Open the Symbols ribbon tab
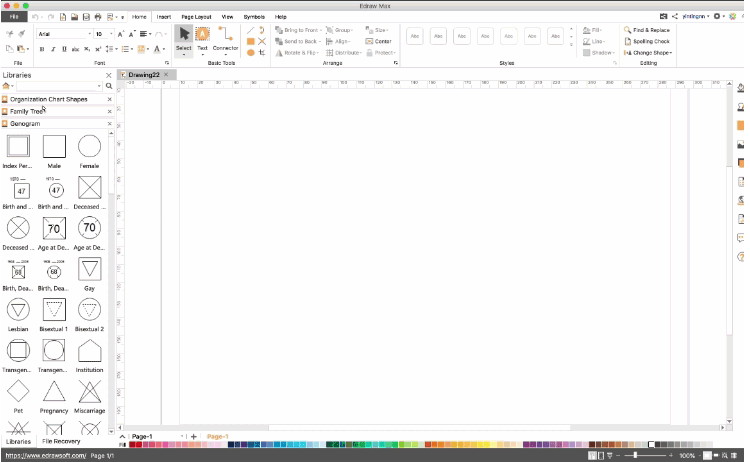Image resolution: width=750 pixels, height=462 pixels. coord(254,17)
